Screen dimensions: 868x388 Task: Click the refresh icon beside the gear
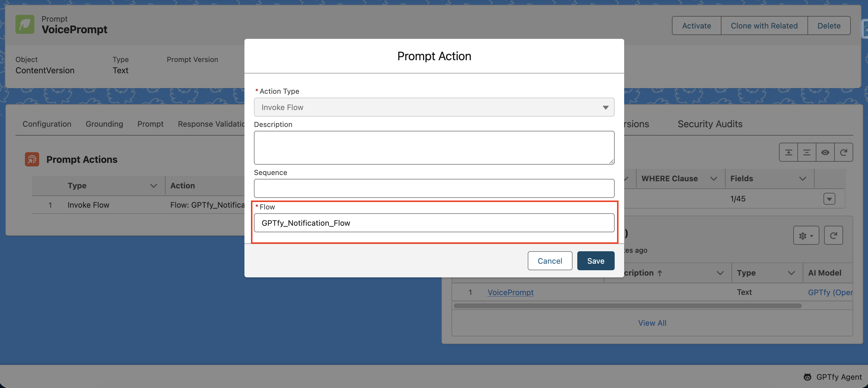(833, 236)
